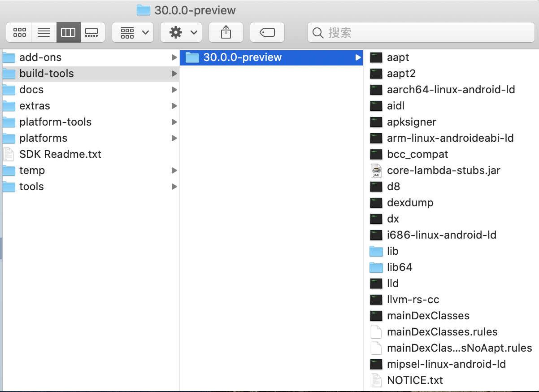
Task: Select the build-tools sidebar folder
Action: (x=46, y=74)
